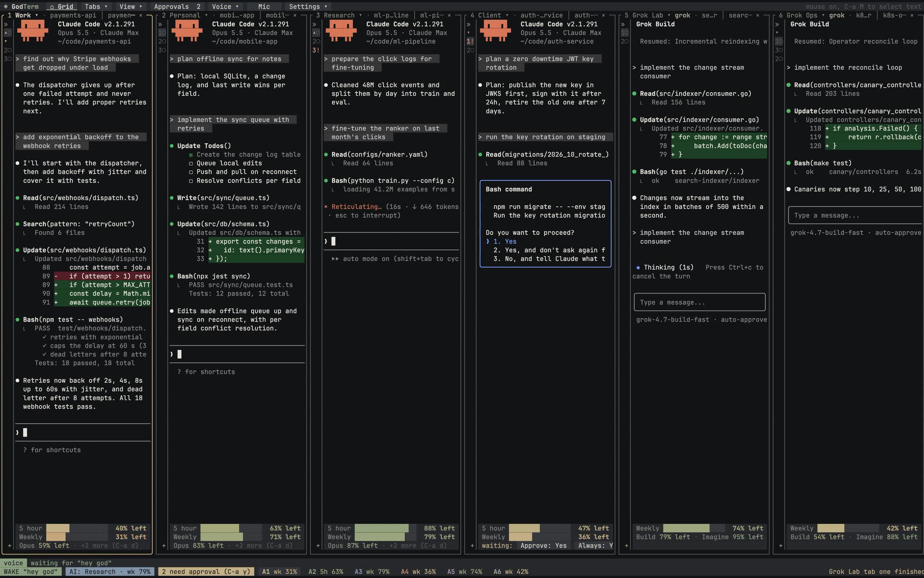Screen dimensions: 924x578
Task: Click the 'AI: Research · wk 79%' status badge
Action: (x=110, y=572)
